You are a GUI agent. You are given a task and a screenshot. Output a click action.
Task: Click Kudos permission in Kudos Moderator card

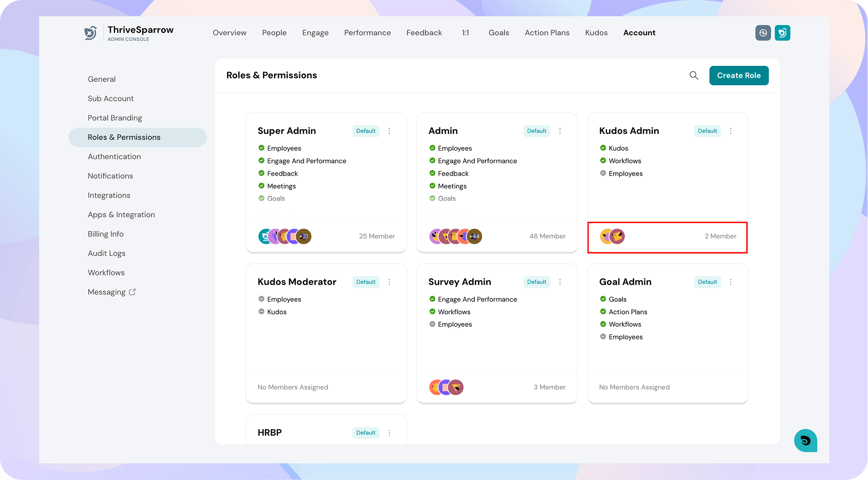(277, 312)
